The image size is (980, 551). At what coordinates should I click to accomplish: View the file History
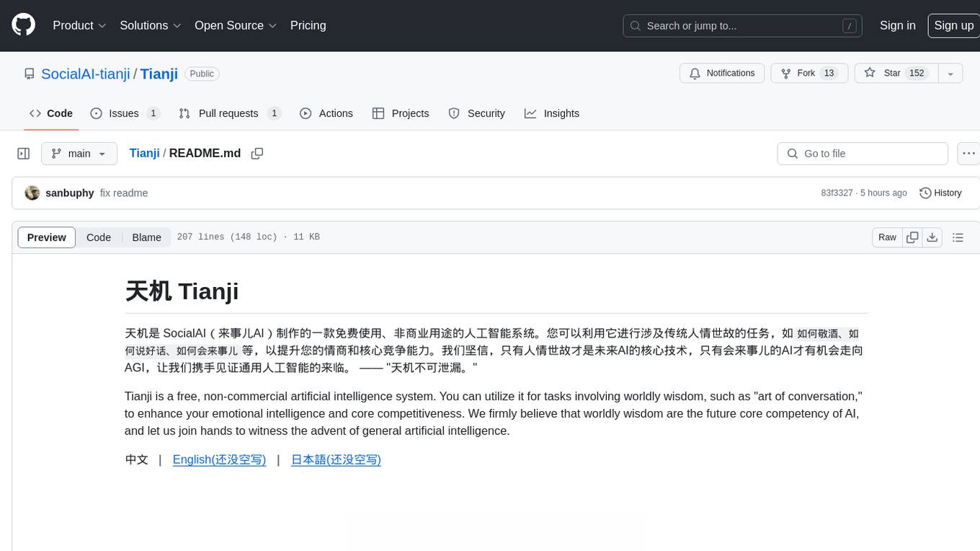pos(941,193)
